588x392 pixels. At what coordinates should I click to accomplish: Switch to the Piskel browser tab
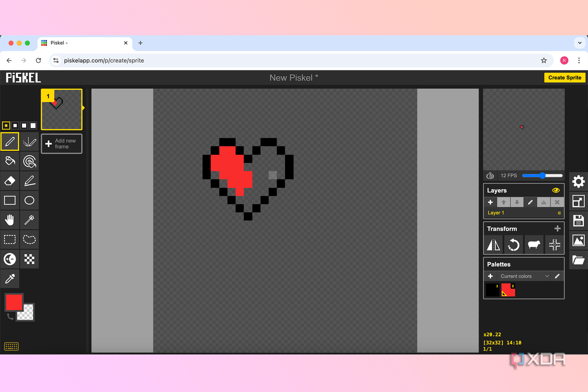coord(71,43)
